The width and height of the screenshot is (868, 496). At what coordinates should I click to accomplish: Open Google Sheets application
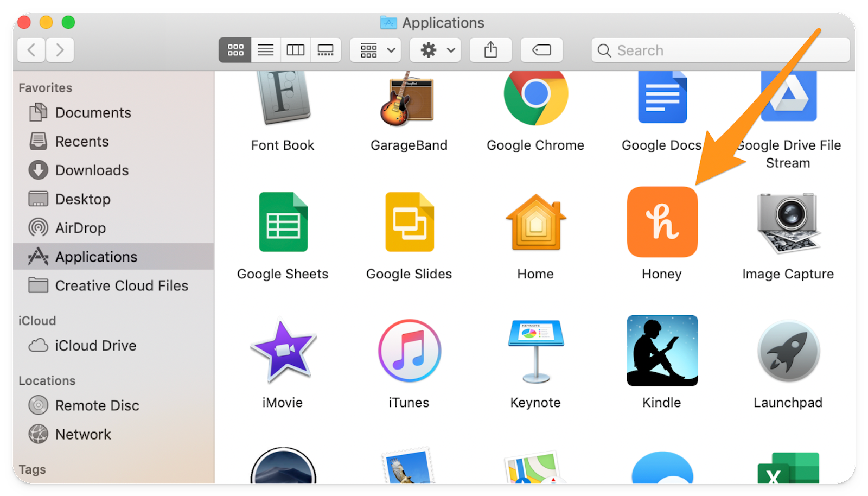coord(283,221)
